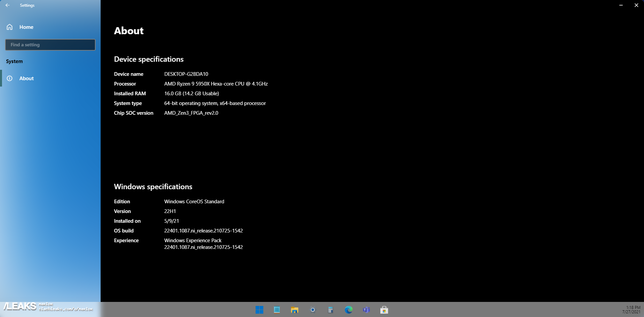The height and width of the screenshot is (317, 644).
Task: Open Microsoft Teams from the taskbar
Action: [x=366, y=310]
